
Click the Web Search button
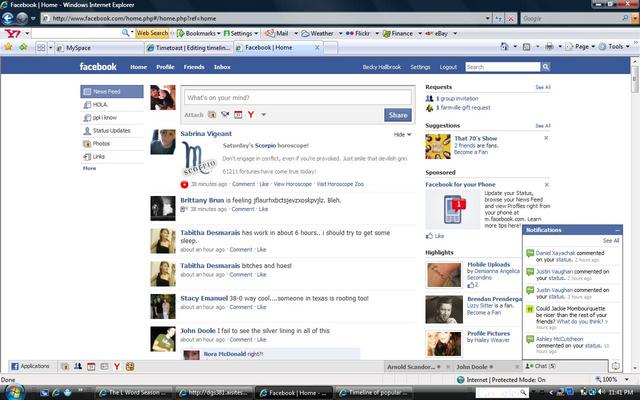click(x=152, y=33)
